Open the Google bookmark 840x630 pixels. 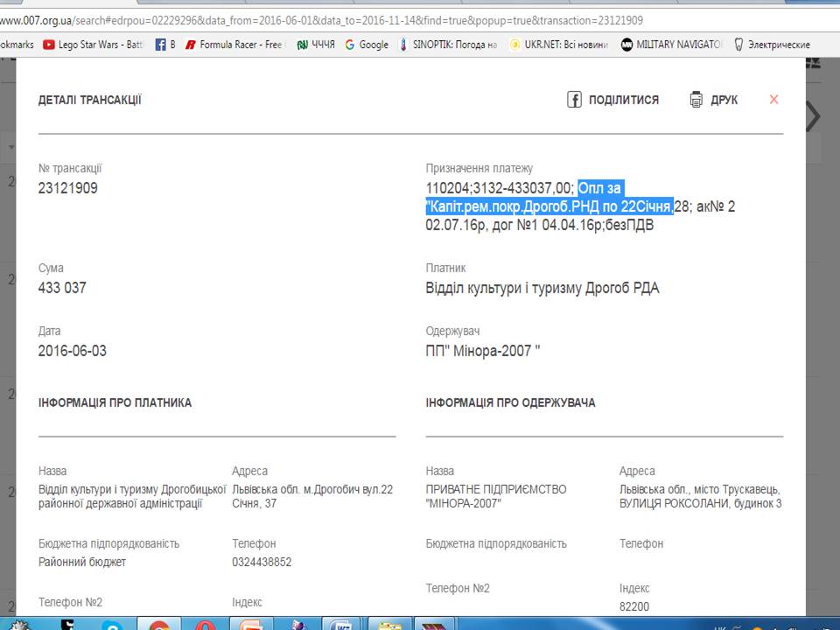point(366,45)
